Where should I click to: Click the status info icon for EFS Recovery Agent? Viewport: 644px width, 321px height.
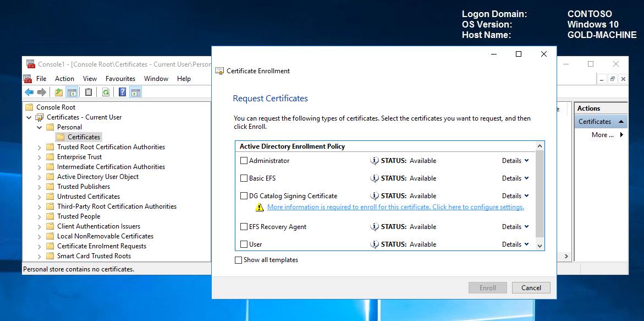tap(374, 227)
